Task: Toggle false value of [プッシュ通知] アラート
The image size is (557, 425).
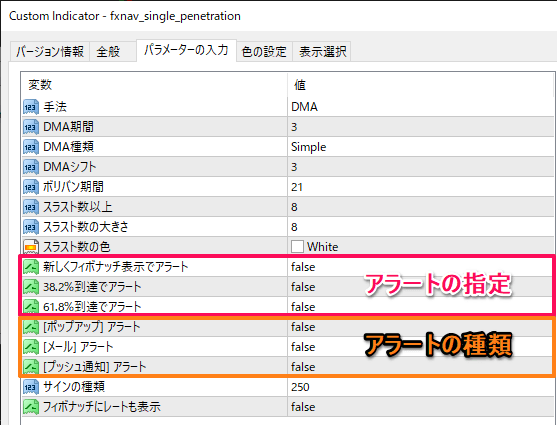Action: click(x=421, y=367)
